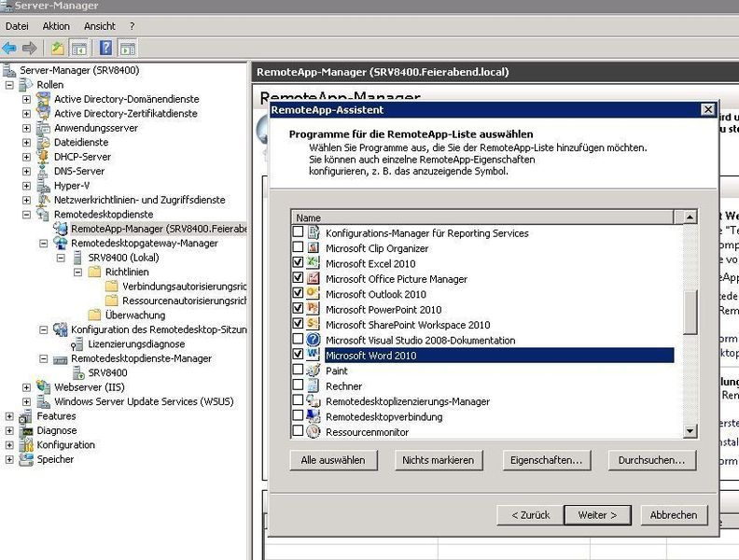
Task: Uncheck the Microsoft PowerPoint 2010 checkbox
Action: [x=298, y=308]
